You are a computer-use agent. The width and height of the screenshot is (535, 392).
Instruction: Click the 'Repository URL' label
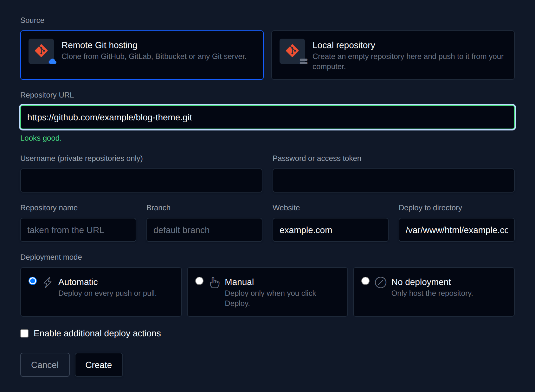47,95
